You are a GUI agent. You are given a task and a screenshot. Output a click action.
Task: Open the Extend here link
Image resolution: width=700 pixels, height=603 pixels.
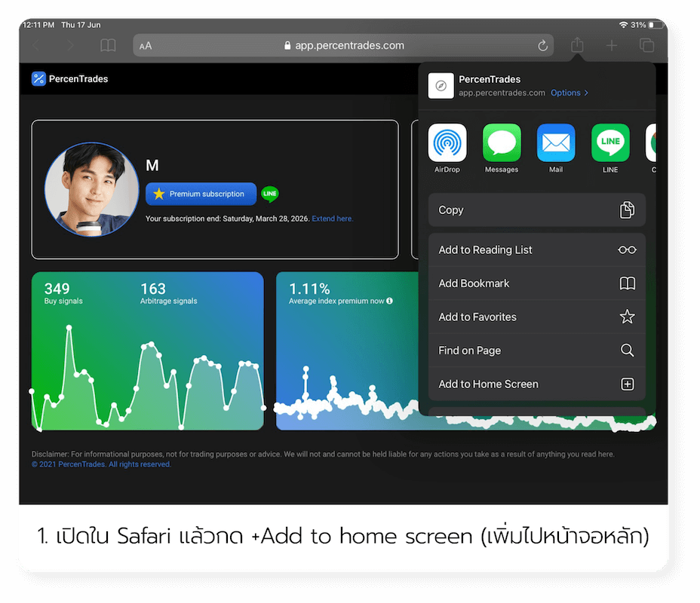pos(332,219)
